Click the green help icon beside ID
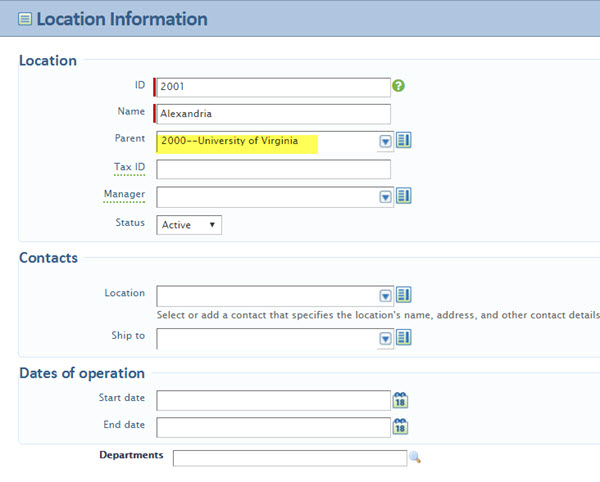Screen dimensions: 600x482 point(399,87)
